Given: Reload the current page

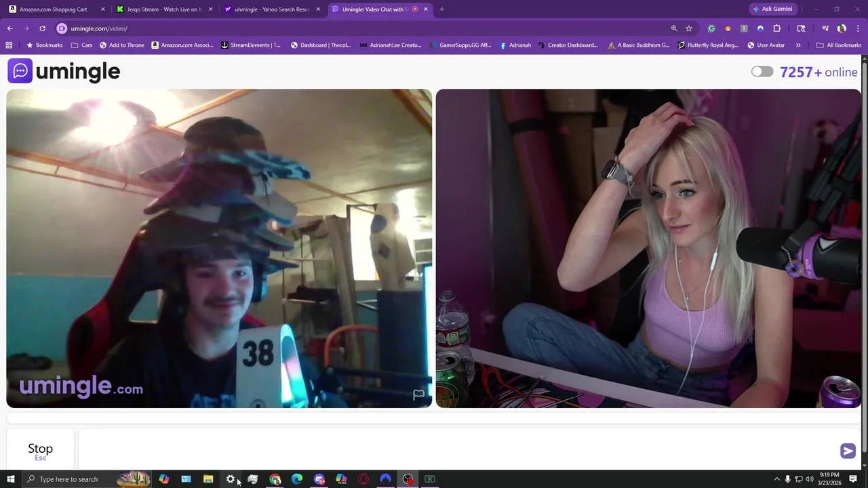Looking at the screenshot, I should click(42, 28).
